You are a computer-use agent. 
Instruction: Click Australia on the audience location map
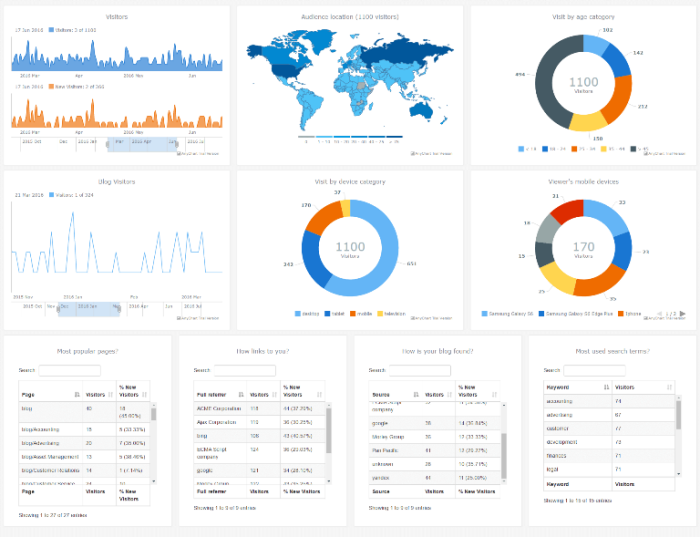pos(421,110)
